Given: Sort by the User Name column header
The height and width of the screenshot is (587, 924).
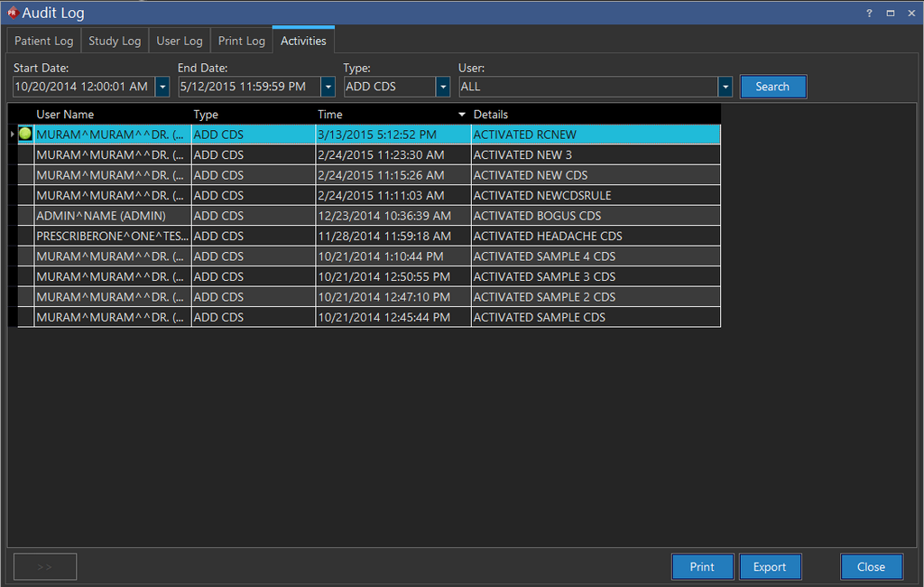Looking at the screenshot, I should [x=65, y=115].
